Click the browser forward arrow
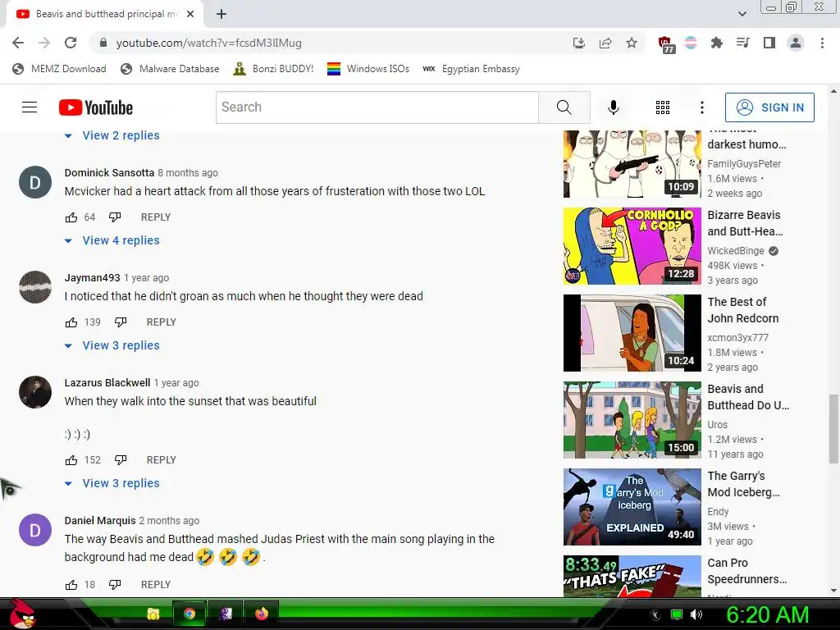Viewport: 840px width, 630px height. pyautogui.click(x=44, y=43)
